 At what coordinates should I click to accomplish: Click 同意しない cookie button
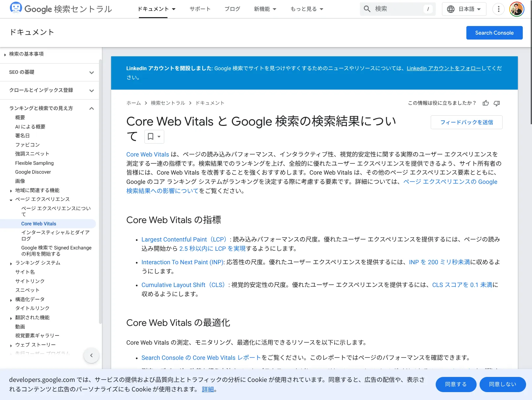[x=502, y=384]
